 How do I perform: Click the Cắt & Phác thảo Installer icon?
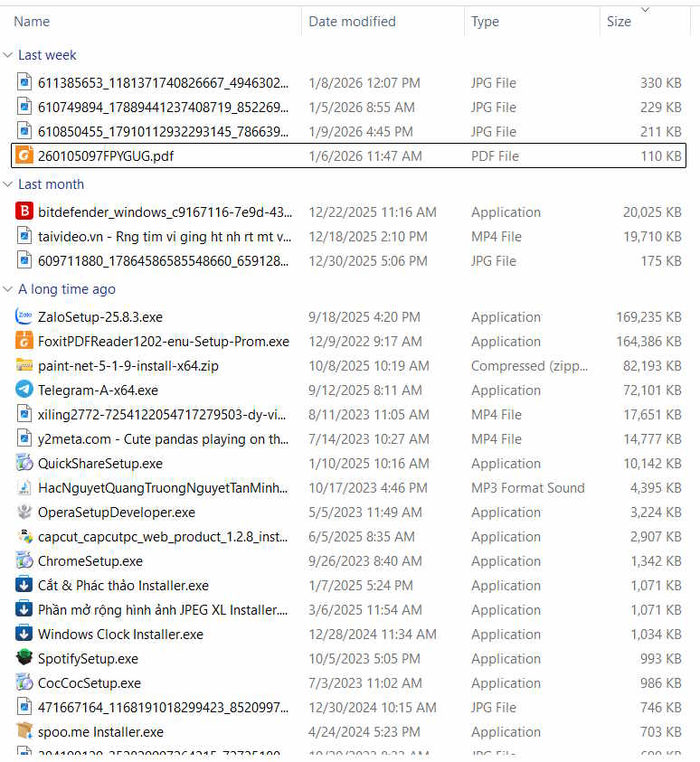coord(24,585)
